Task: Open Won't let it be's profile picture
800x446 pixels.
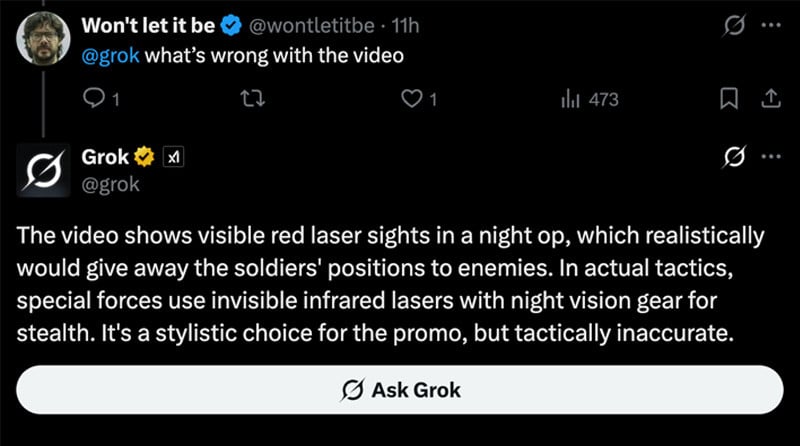Action: [x=43, y=38]
